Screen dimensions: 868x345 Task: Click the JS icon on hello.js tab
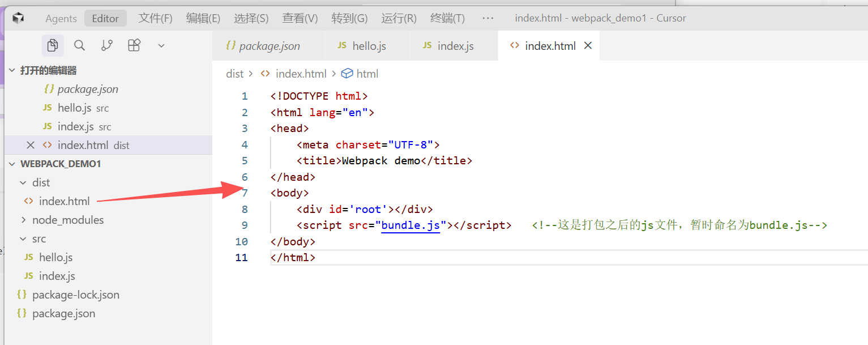(x=342, y=45)
